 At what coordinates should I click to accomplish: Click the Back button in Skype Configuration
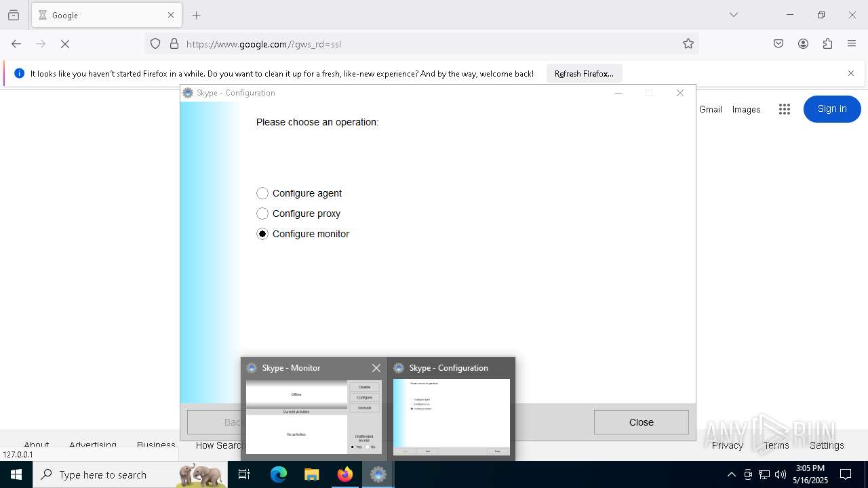(214, 422)
